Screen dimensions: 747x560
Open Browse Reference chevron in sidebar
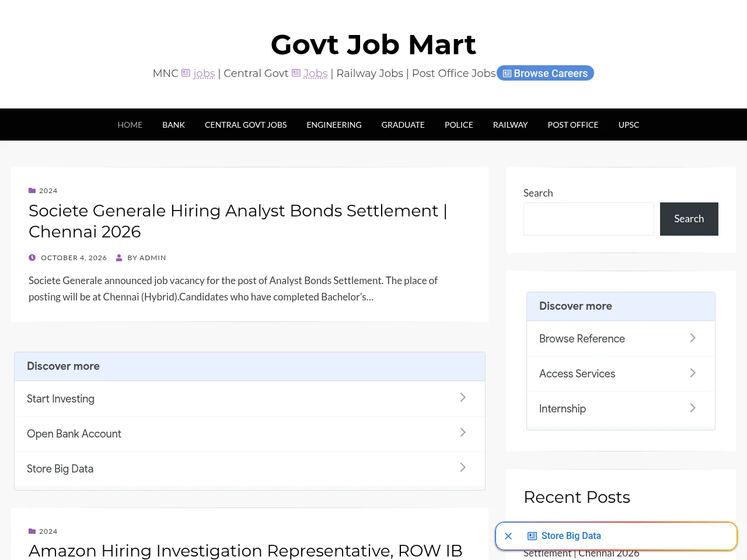tap(693, 338)
